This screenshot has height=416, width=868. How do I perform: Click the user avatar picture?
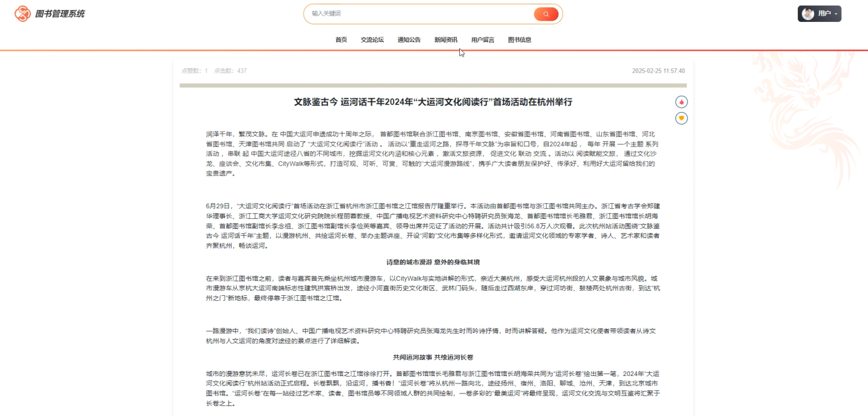[x=808, y=14]
